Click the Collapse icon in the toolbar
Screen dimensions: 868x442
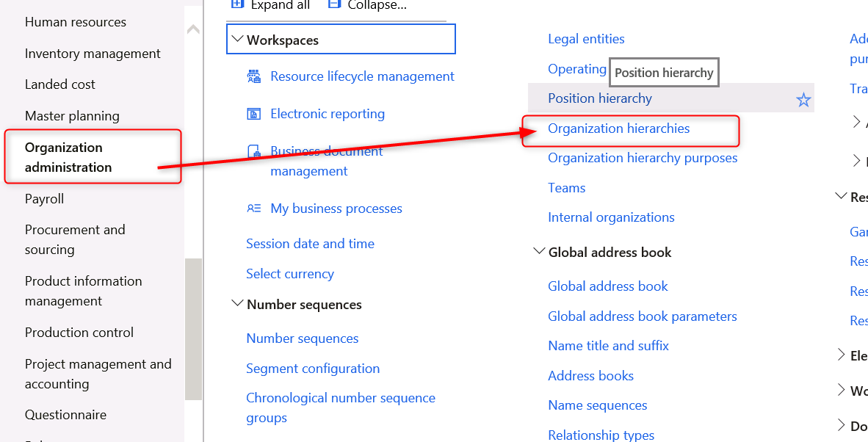click(x=334, y=4)
